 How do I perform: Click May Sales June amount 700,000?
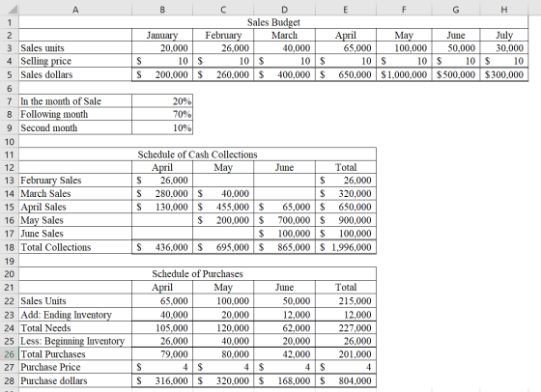point(284,220)
